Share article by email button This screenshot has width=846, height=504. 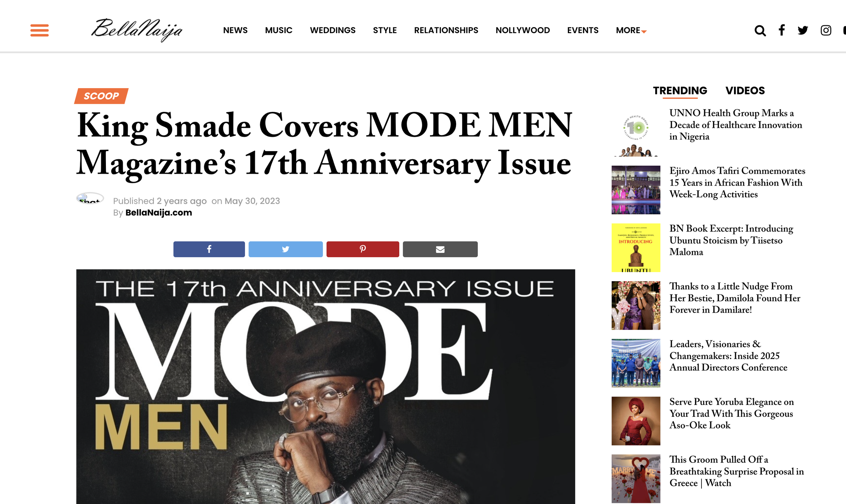tap(440, 249)
